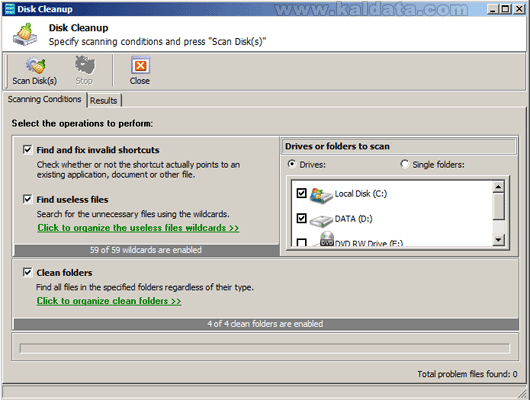Select the DVD RW Drive icon
The width and height of the screenshot is (530, 400).
326,239
